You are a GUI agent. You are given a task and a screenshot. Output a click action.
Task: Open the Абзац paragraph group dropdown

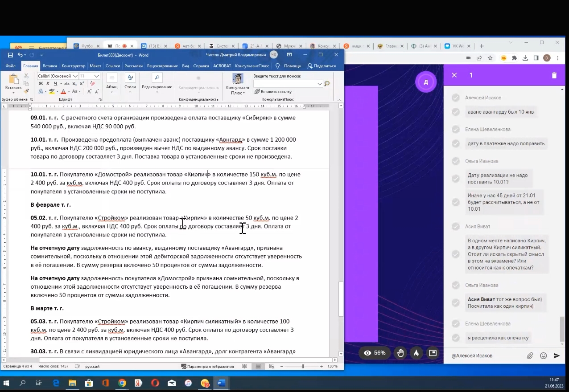click(111, 83)
